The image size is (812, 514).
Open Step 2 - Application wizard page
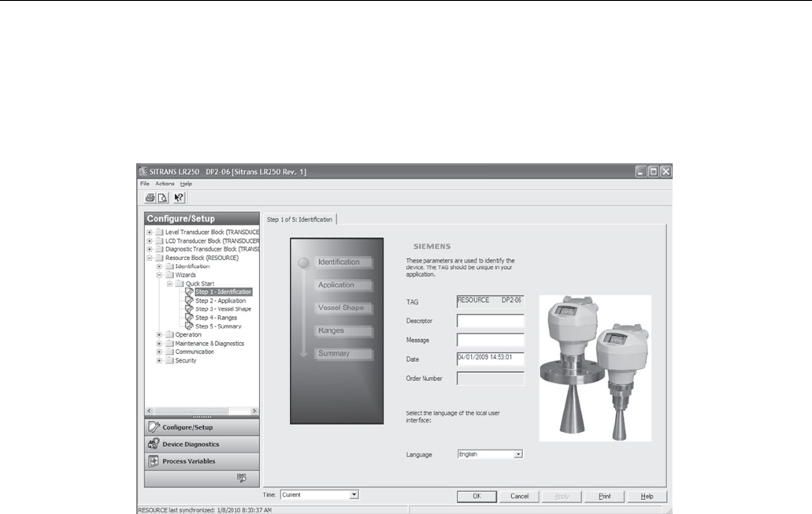[x=221, y=300]
